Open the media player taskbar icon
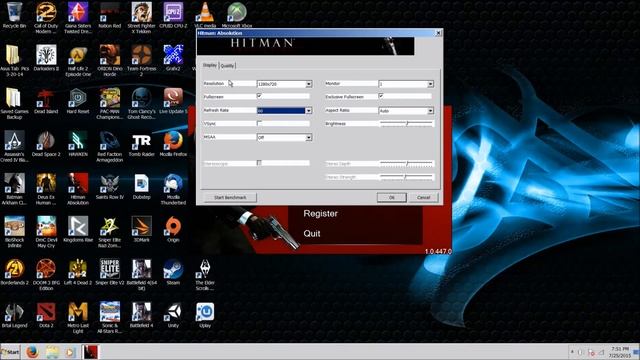The image size is (640, 360). pyautogui.click(x=70, y=352)
